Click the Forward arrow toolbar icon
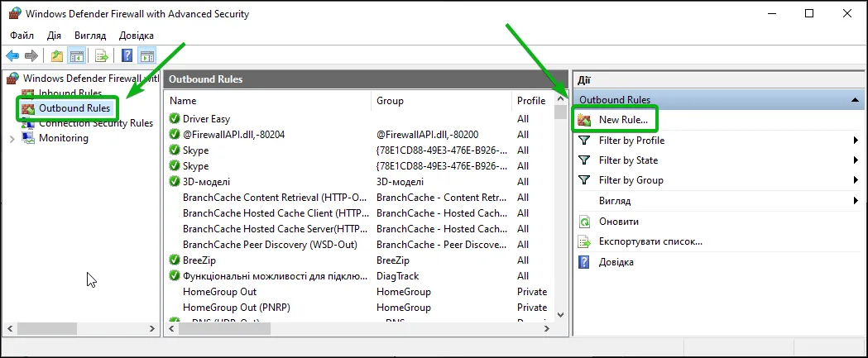This screenshot has width=868, height=358. [x=31, y=55]
